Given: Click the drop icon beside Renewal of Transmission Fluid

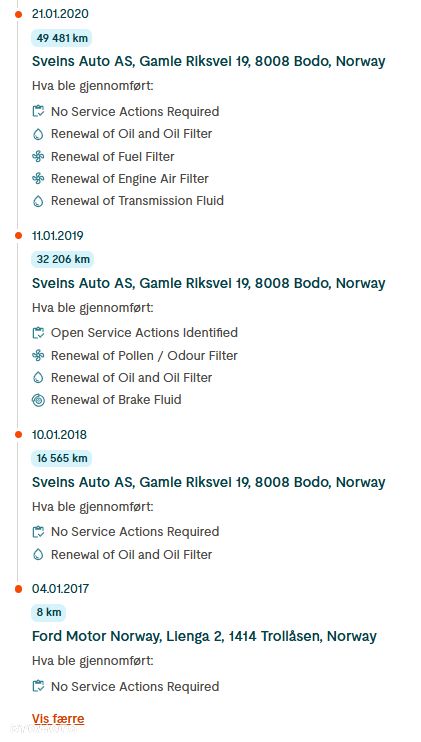Looking at the screenshot, I should tap(38, 201).
